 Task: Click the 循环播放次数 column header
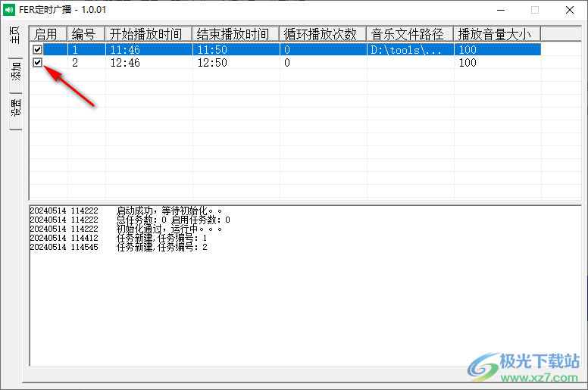coord(323,34)
